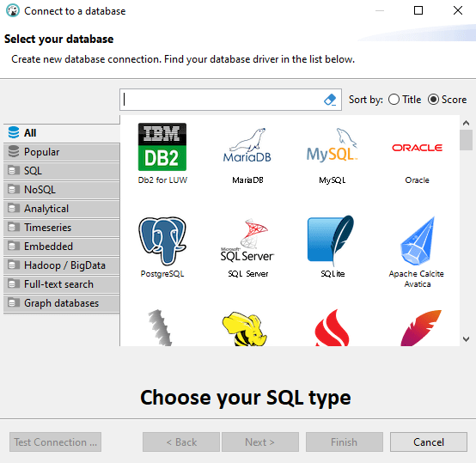Open the Full-text search category

click(x=62, y=284)
